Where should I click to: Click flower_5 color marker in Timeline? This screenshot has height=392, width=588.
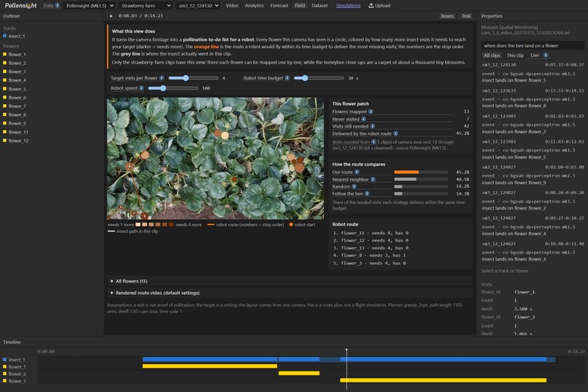pyautogui.click(x=5, y=381)
